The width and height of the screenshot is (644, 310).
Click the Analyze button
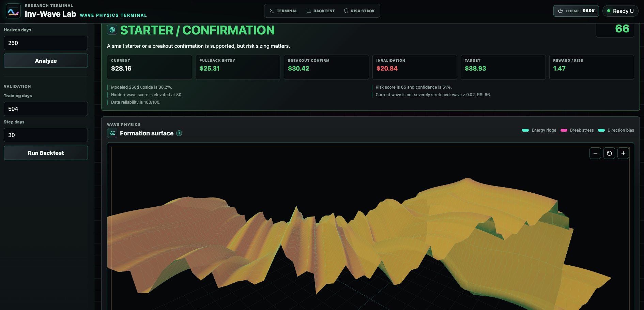(46, 61)
